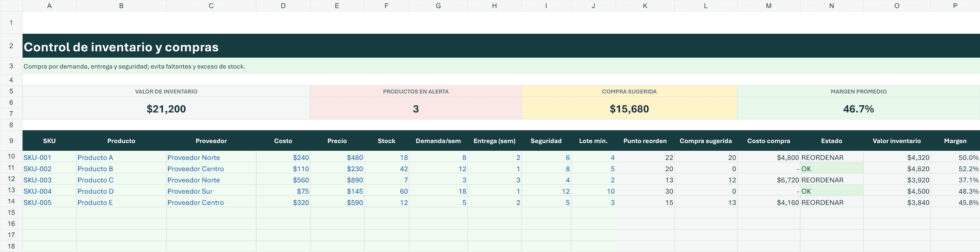Click the 46.7% average margin value
The height and width of the screenshot is (252, 980).
858,109
